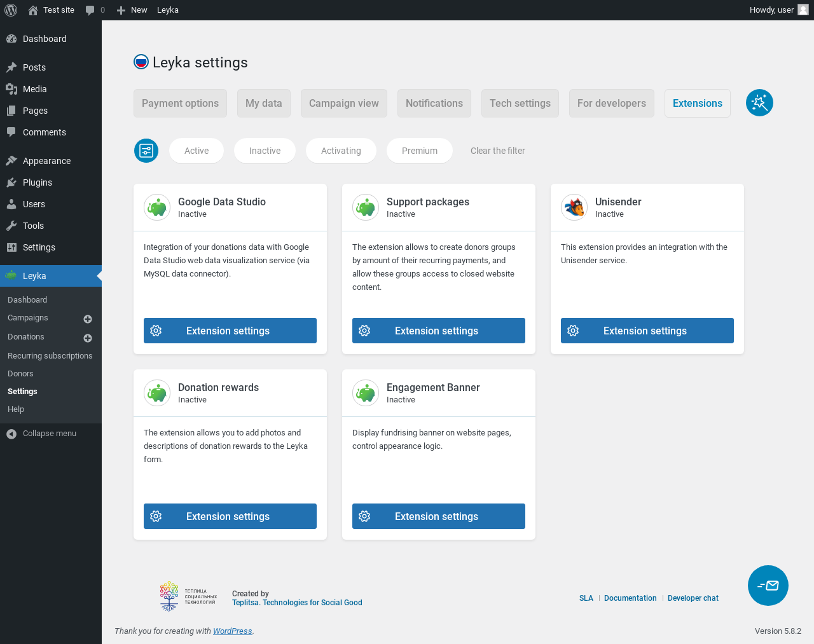The height and width of the screenshot is (644, 814).
Task: Click the plus icon next to Campaigns
Action: [x=88, y=319]
